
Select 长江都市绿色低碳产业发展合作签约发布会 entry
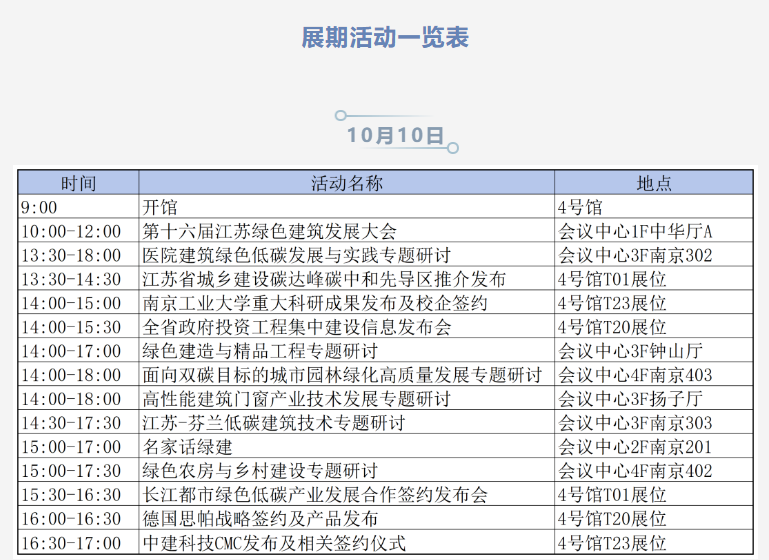coord(314,495)
